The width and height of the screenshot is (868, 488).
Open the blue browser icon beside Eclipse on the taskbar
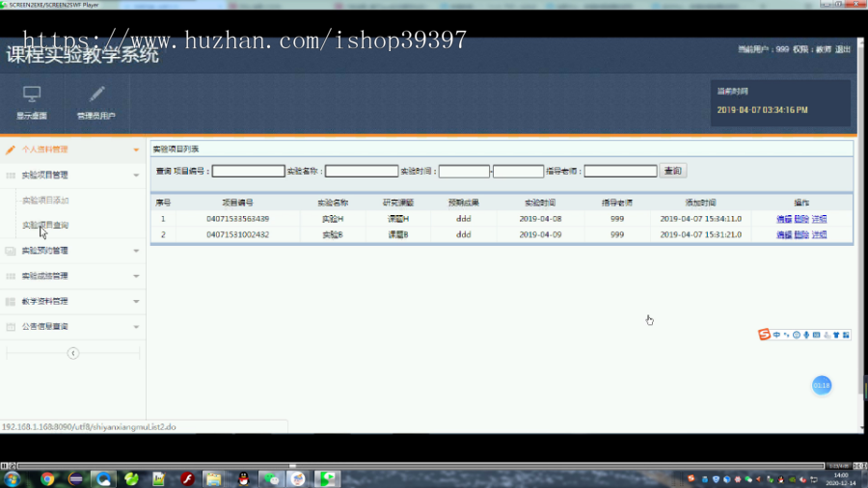[103, 479]
